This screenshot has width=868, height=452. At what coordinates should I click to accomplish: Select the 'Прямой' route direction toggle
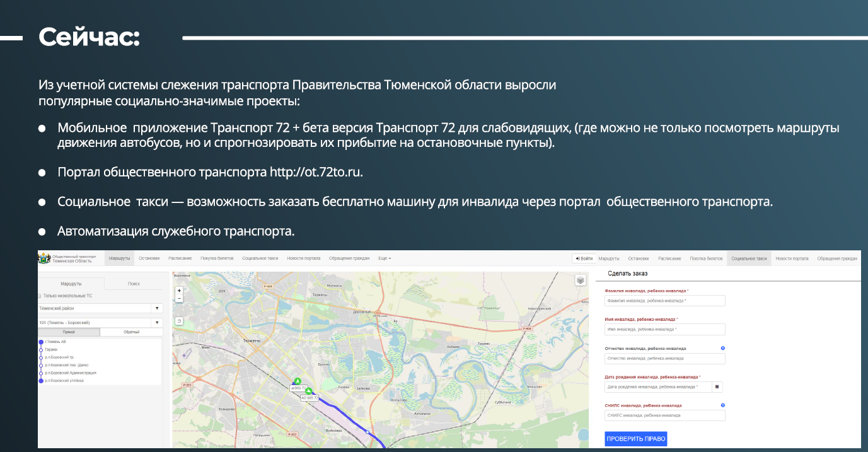(x=69, y=332)
